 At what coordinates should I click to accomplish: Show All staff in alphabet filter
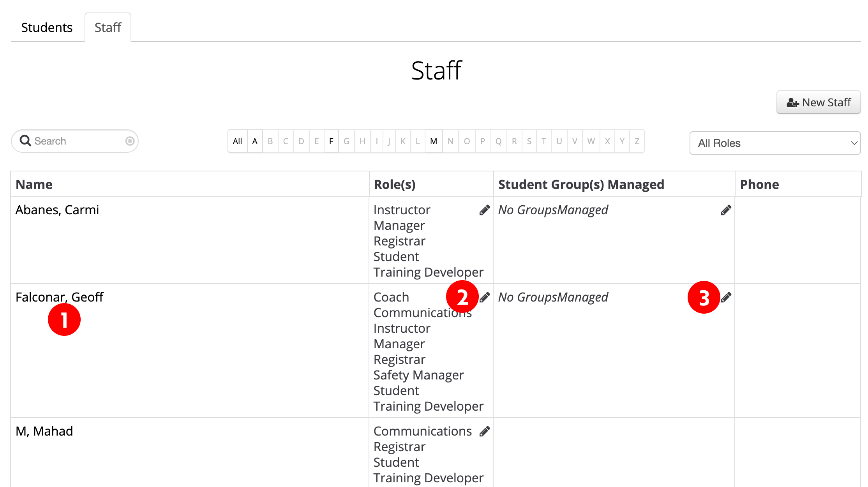pos(237,141)
